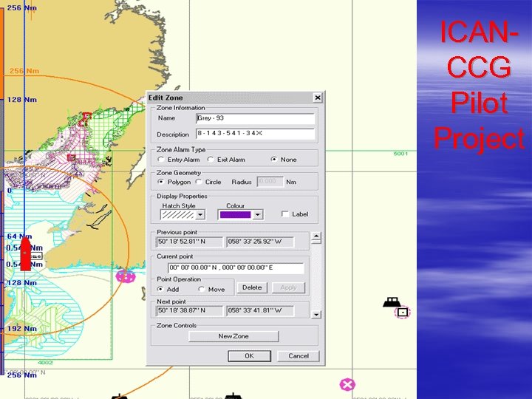This screenshot has width=532, height=399.
Task: Close the Edit Zone dialog
Action: click(317, 98)
